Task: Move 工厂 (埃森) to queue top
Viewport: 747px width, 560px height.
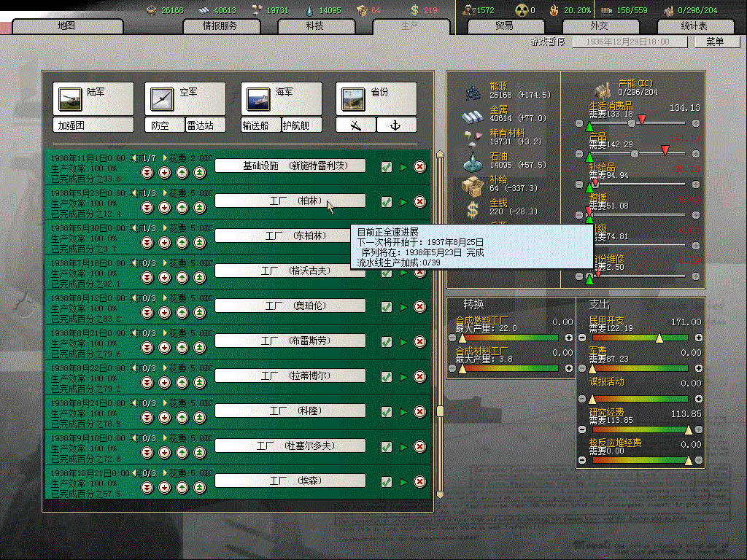Action: (x=200, y=488)
